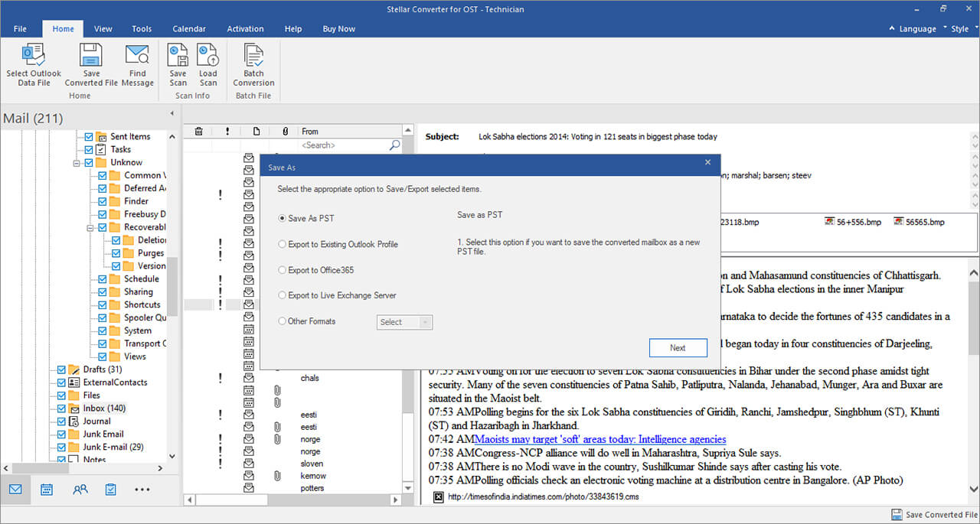The width and height of the screenshot is (980, 524).
Task: Open Maoists may target 'soft' areas link
Action: pos(599,439)
